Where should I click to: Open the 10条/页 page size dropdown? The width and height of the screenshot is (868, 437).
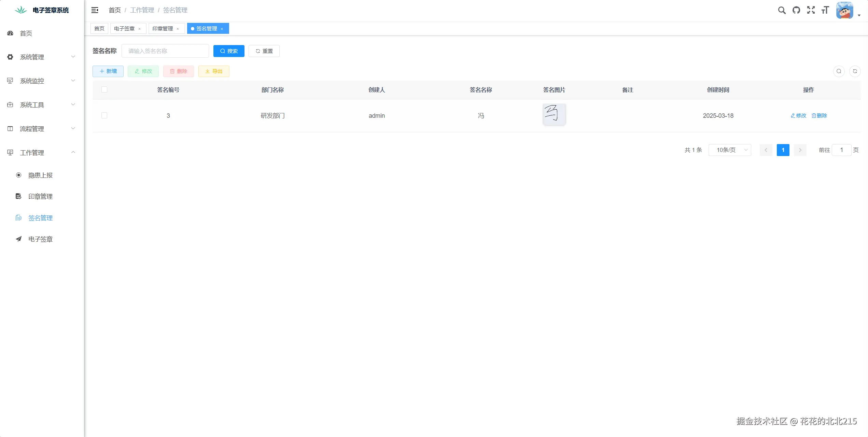click(730, 150)
